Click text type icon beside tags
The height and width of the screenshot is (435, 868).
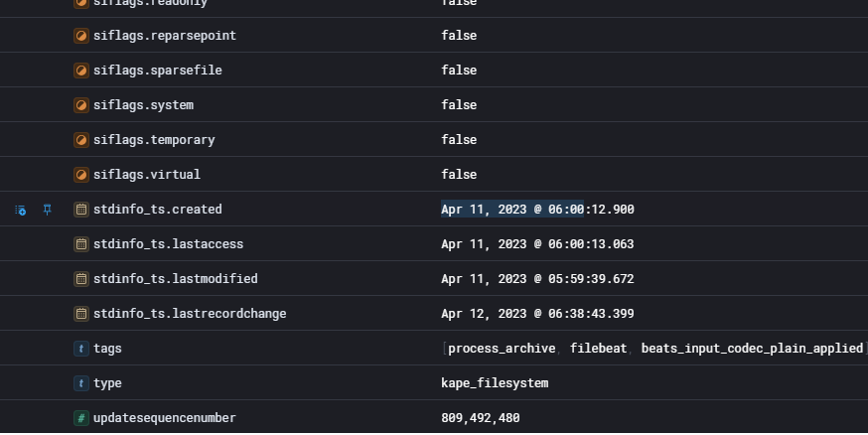point(81,349)
